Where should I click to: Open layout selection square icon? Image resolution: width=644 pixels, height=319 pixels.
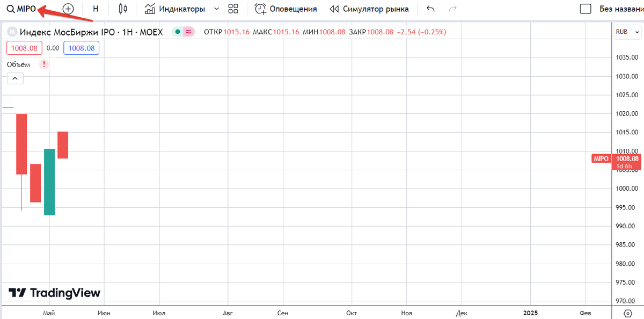pos(586,9)
